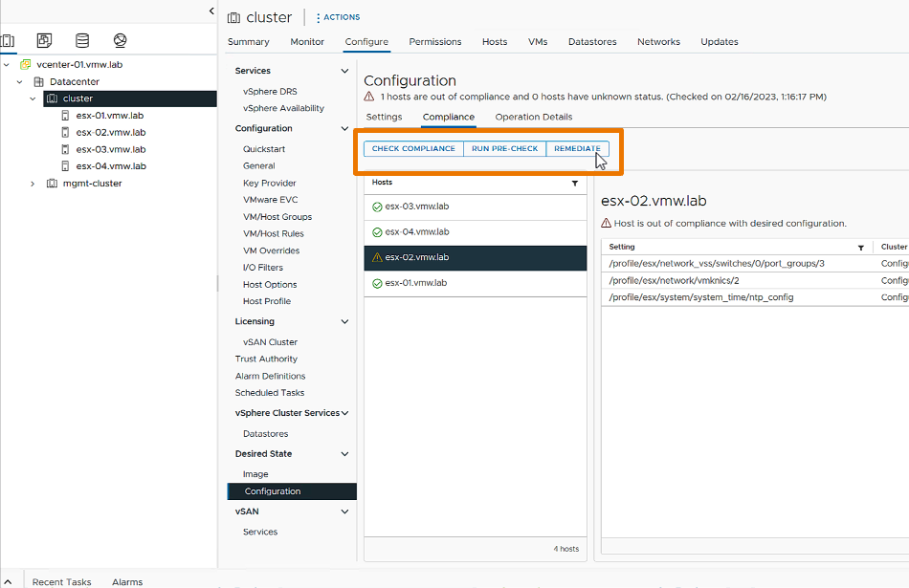This screenshot has height=588, width=909.
Task: Open the Hosts and Clusters inventory icon
Action: [x=8, y=41]
